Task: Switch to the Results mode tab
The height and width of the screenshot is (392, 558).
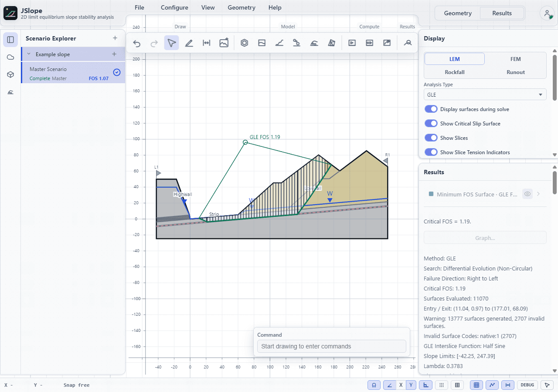Action: click(x=502, y=13)
